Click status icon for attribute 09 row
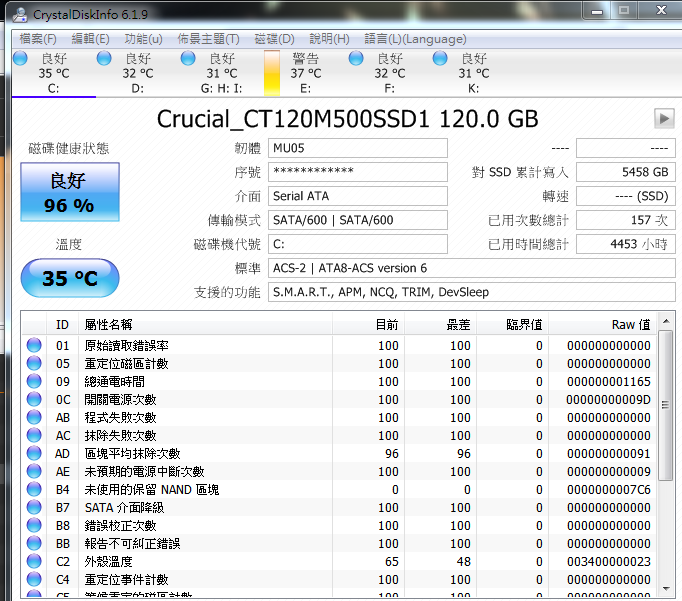 click(x=34, y=381)
